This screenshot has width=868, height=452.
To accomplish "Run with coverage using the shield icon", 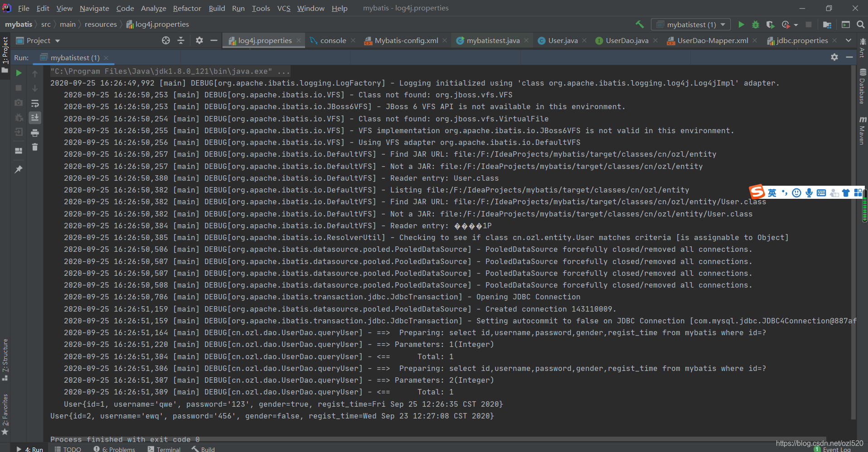I will click(x=770, y=24).
